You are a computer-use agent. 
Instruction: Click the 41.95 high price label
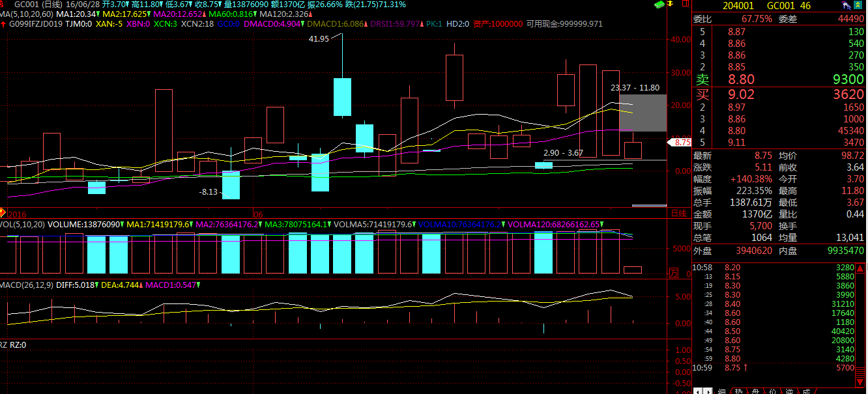click(x=319, y=39)
